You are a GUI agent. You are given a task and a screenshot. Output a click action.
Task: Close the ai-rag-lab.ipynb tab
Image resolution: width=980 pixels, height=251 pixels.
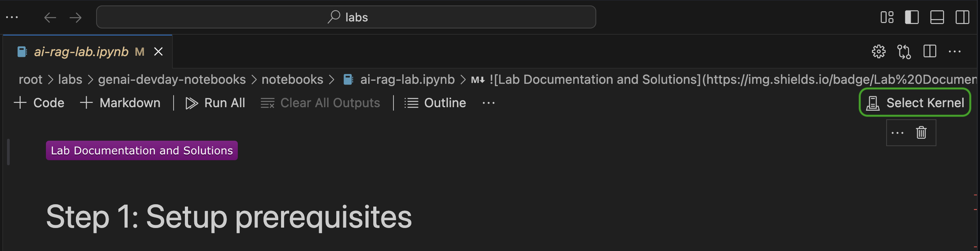[158, 51]
